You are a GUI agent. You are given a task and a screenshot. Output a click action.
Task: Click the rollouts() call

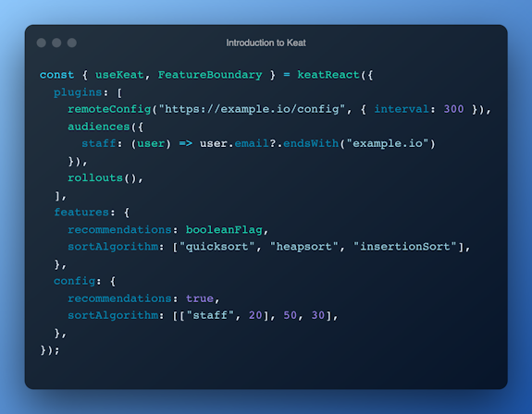[102, 177]
